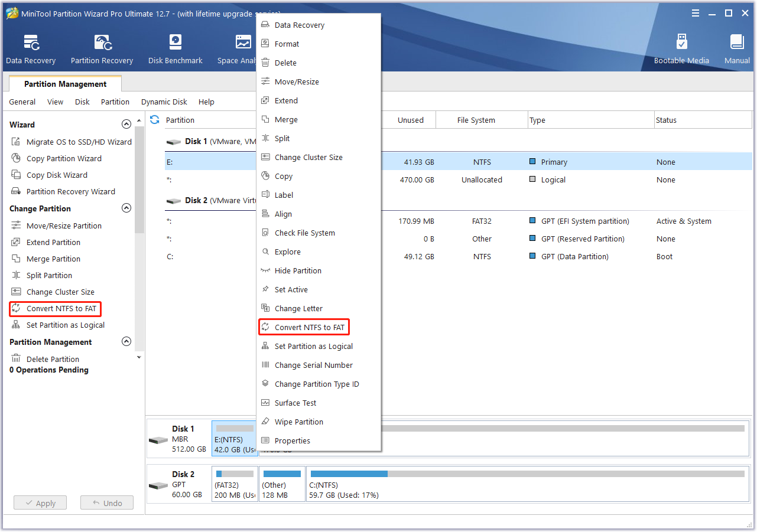
Task: Choose Explore in the context menu
Action: (319, 252)
